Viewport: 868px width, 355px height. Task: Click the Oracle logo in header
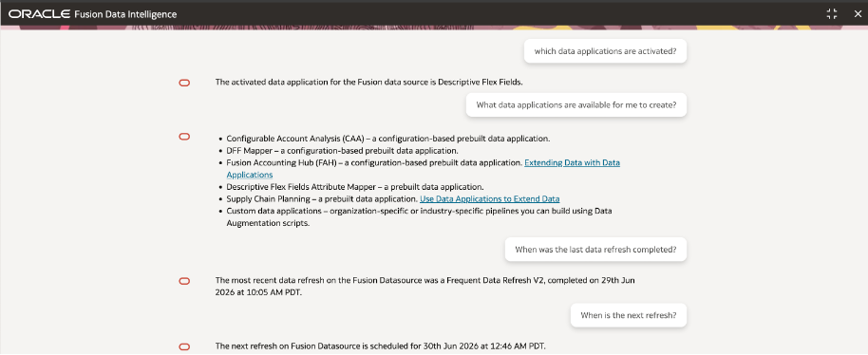coord(39,14)
